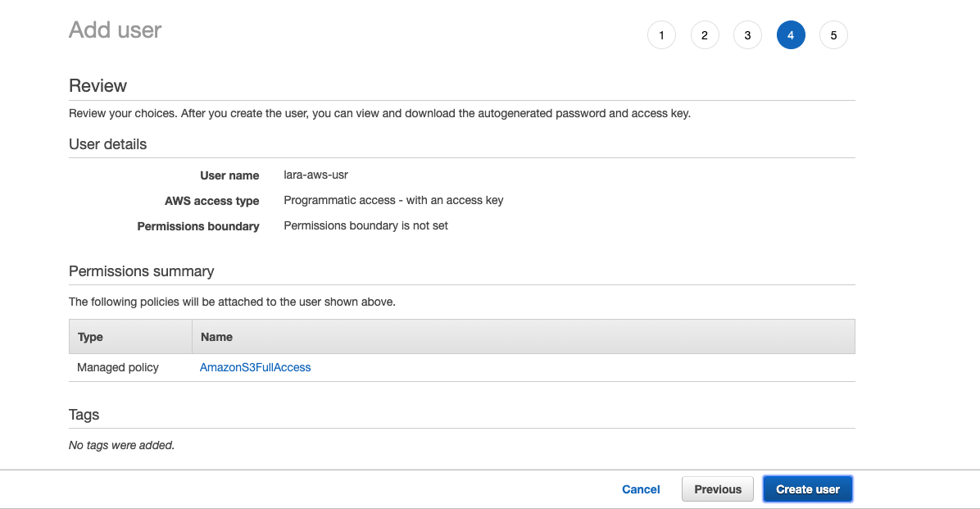
Task: Click the 'Programmatic access - with an access key' text
Action: point(393,201)
